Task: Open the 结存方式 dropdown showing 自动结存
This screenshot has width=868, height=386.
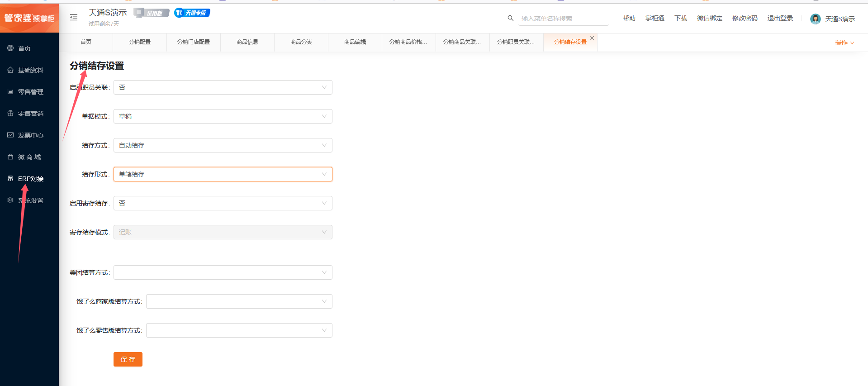Action: click(223, 145)
